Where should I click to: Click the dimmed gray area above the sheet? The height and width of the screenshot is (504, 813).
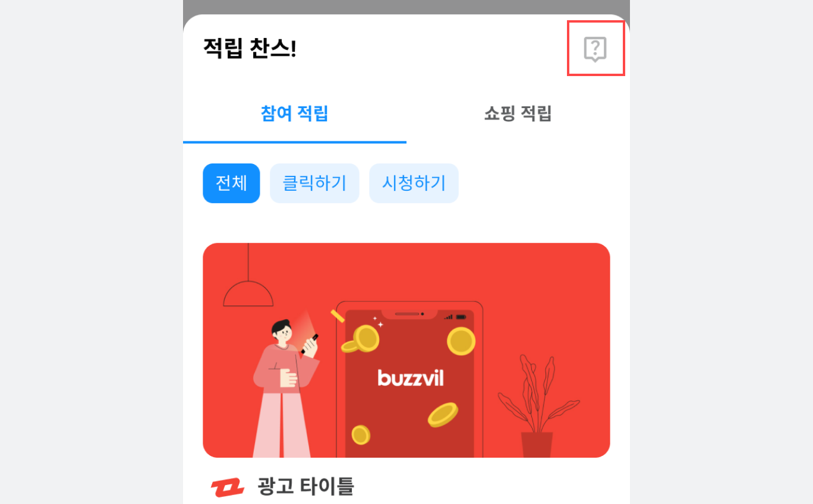(x=406, y=7)
